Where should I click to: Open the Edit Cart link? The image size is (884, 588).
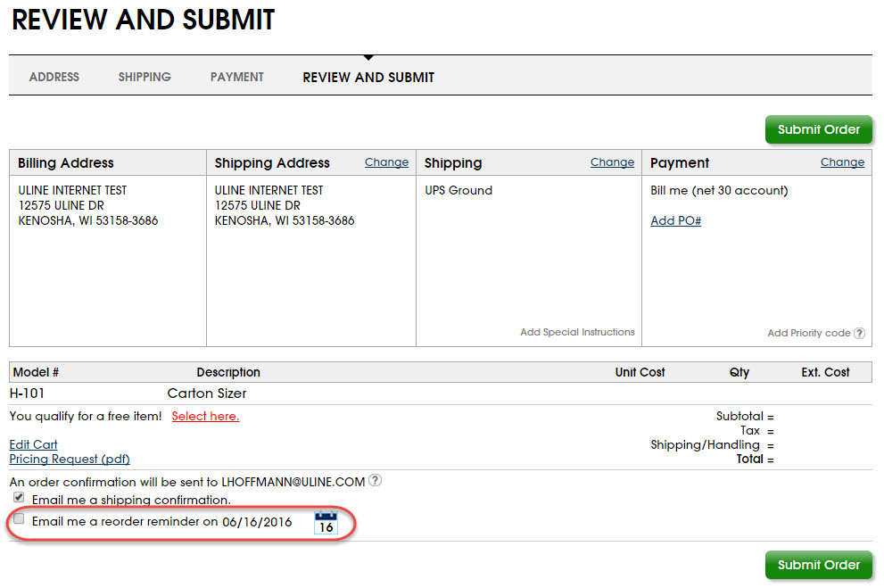[x=33, y=444]
